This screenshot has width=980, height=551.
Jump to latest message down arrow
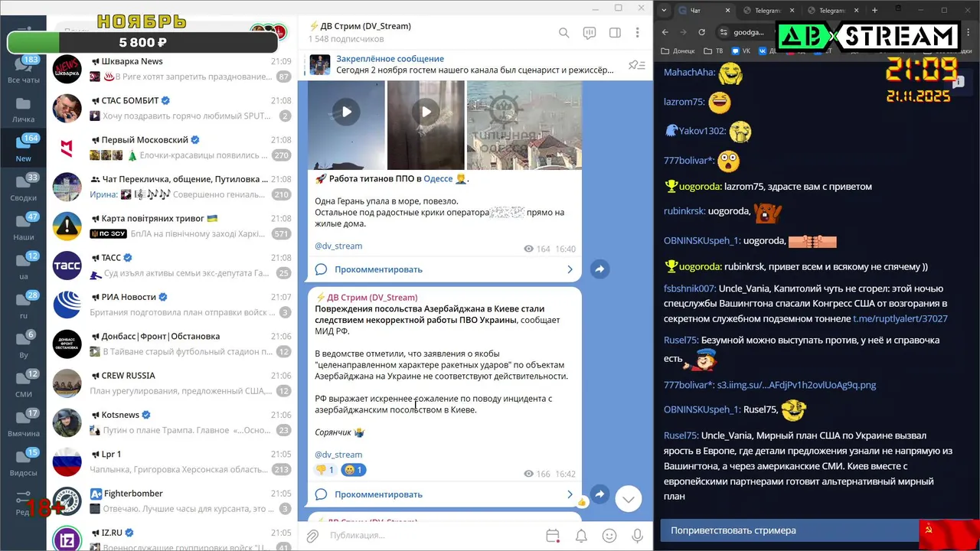click(x=629, y=499)
